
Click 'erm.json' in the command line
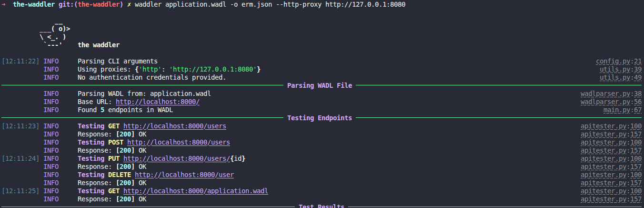point(257,5)
